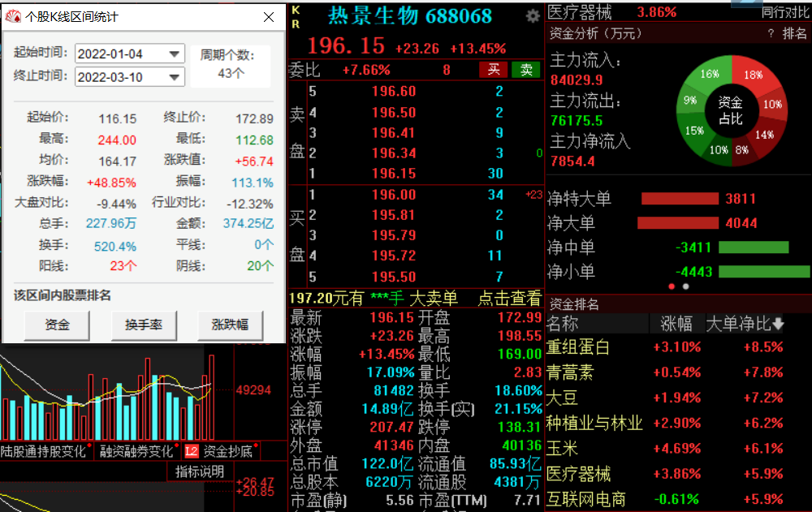Open the 指标说明 tab
Screen dimensions: 812x512
tap(200, 471)
